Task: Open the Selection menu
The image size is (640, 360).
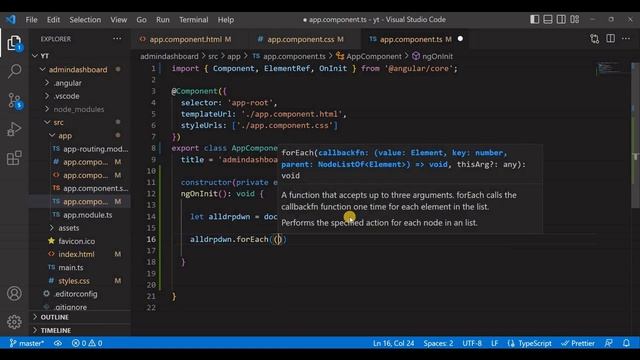Action: [85, 20]
